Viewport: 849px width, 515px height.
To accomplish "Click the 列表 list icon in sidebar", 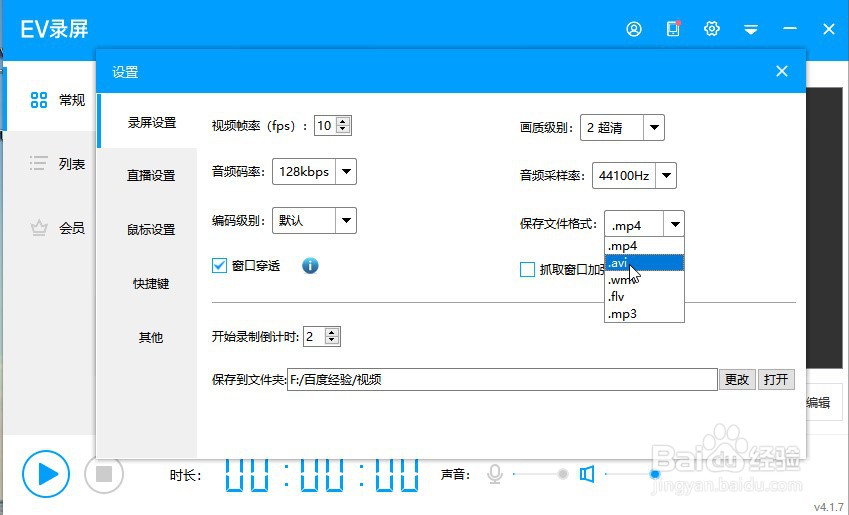I will [x=38, y=163].
